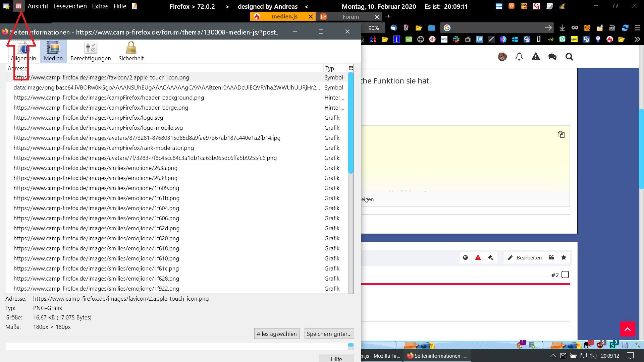The width and height of the screenshot is (644, 362).
Task: Click the Alles auswählen button
Action: (276, 334)
